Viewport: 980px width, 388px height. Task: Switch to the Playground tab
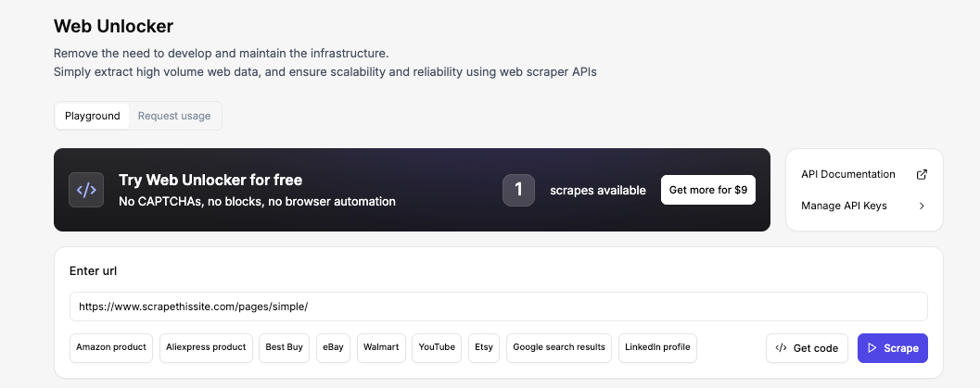click(x=93, y=116)
